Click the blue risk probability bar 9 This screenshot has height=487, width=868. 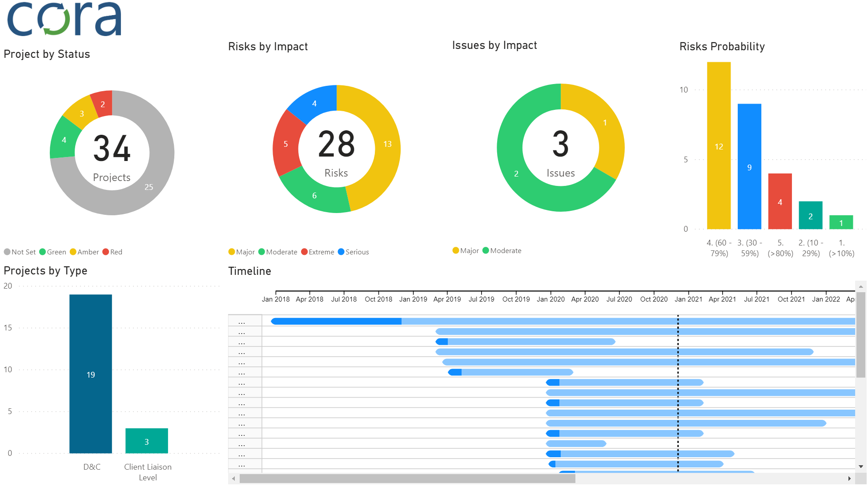(x=749, y=167)
